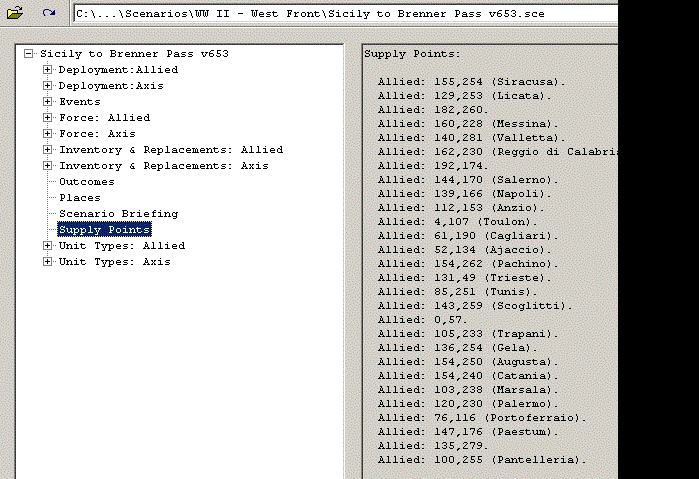Click the line 'Allied: 103,238 (Marsala)'
The image size is (699, 479).
tap(468, 390)
